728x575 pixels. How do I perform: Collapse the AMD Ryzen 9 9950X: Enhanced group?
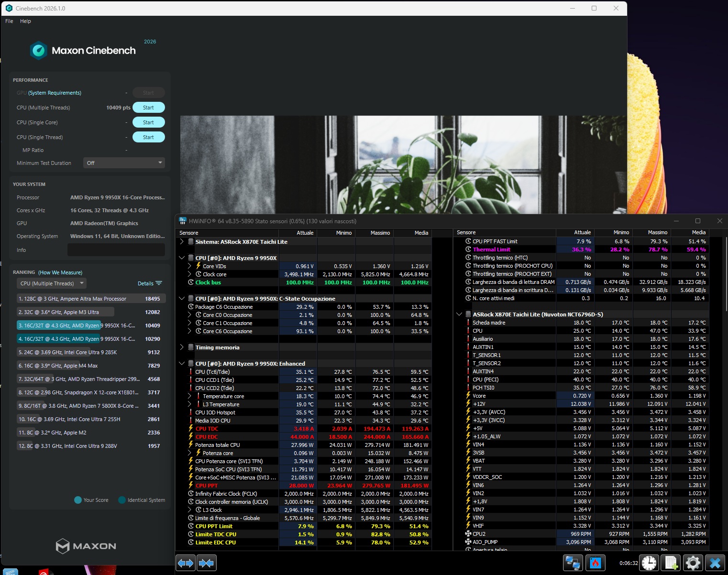click(182, 364)
